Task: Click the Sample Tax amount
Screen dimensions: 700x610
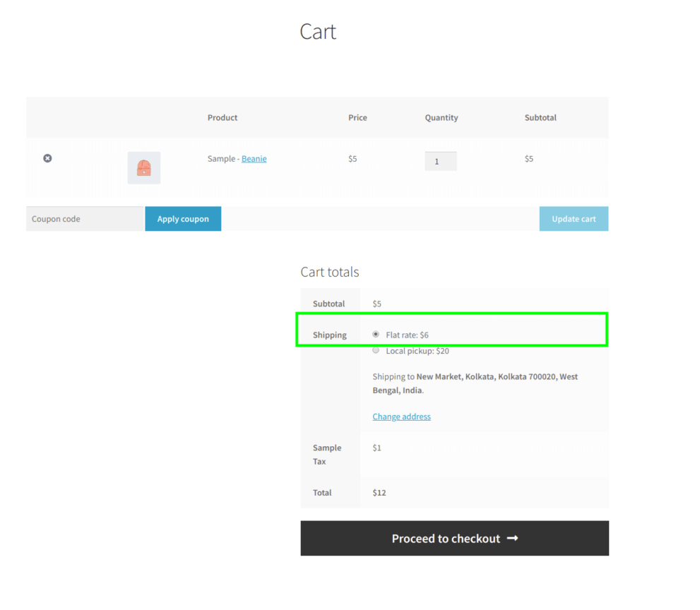Action: 376,448
